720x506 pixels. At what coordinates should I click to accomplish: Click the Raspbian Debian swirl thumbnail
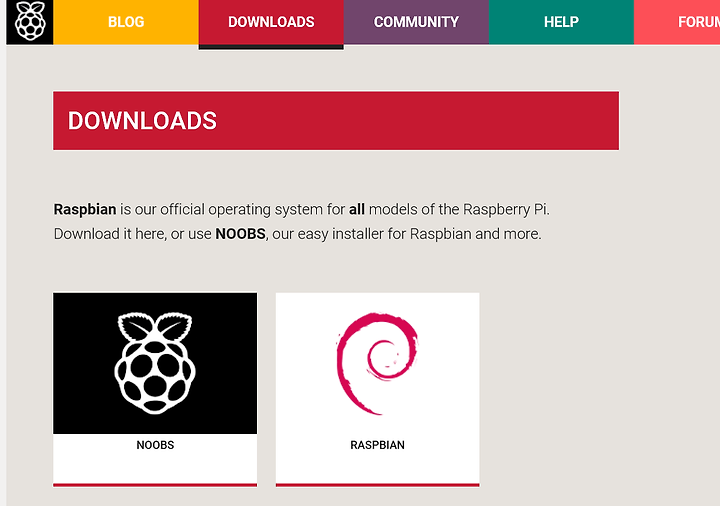(x=377, y=363)
